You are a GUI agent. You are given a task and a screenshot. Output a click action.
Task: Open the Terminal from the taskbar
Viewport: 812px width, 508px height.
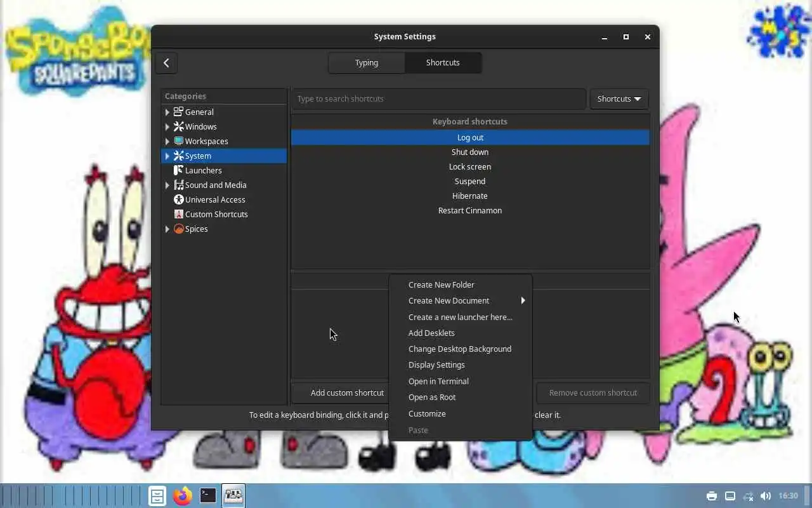tap(208, 495)
